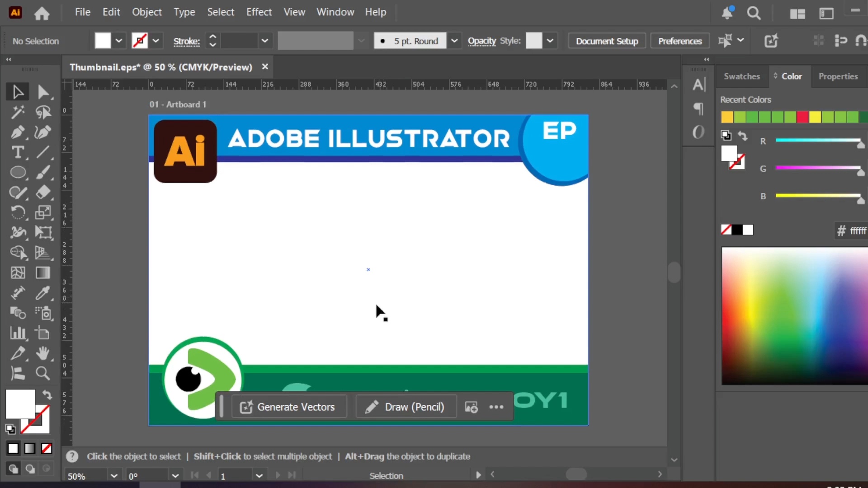Choose the Type tool
This screenshot has width=868, height=488.
coord(18,152)
